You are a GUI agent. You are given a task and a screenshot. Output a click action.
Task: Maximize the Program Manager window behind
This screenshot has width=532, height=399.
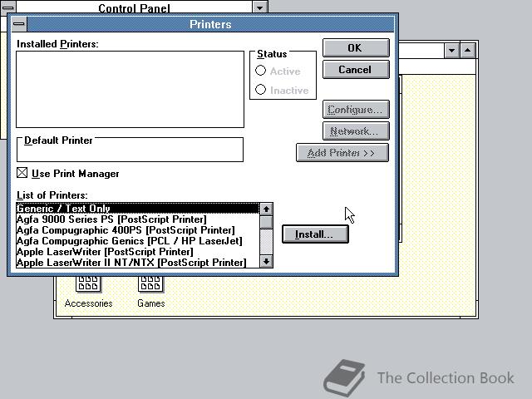[467, 51]
